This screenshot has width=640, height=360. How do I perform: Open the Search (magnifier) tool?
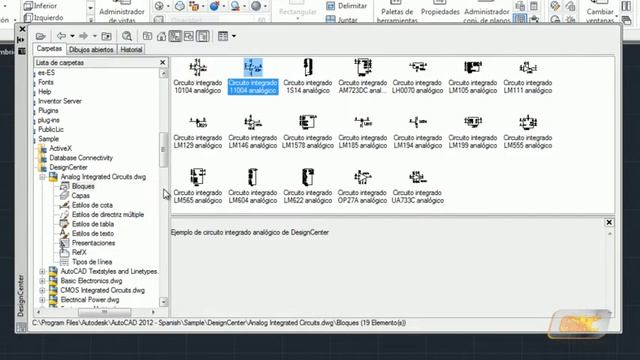coord(127,36)
